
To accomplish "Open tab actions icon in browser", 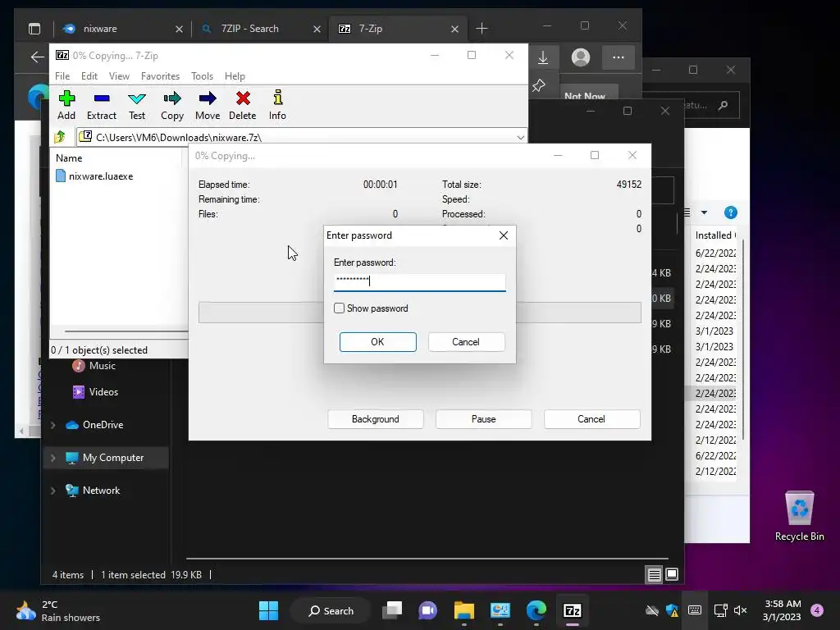I will point(34,29).
